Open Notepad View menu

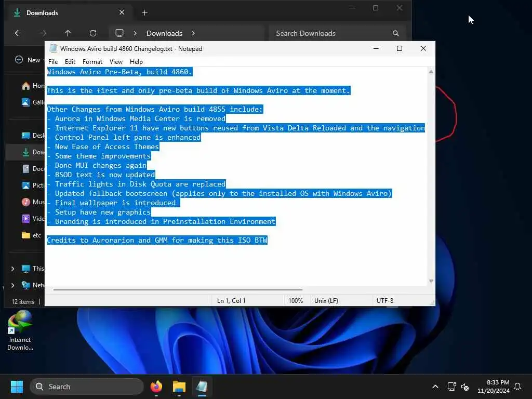pyautogui.click(x=116, y=62)
